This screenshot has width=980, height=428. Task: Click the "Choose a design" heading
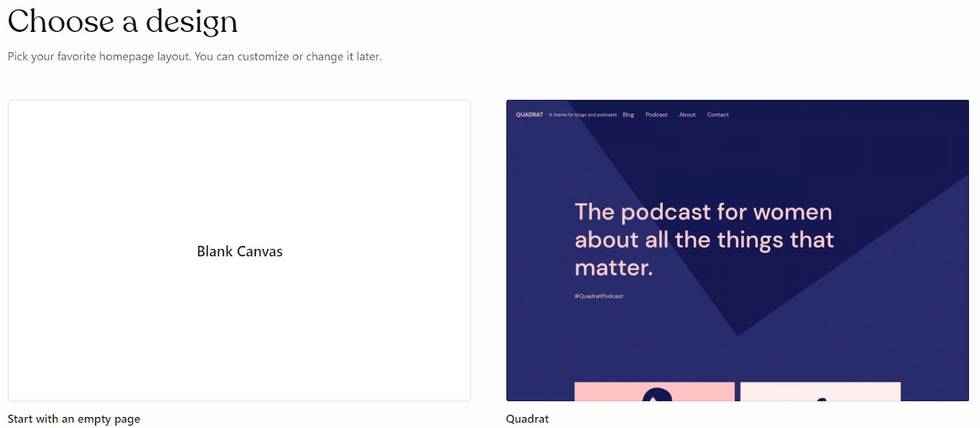123,21
